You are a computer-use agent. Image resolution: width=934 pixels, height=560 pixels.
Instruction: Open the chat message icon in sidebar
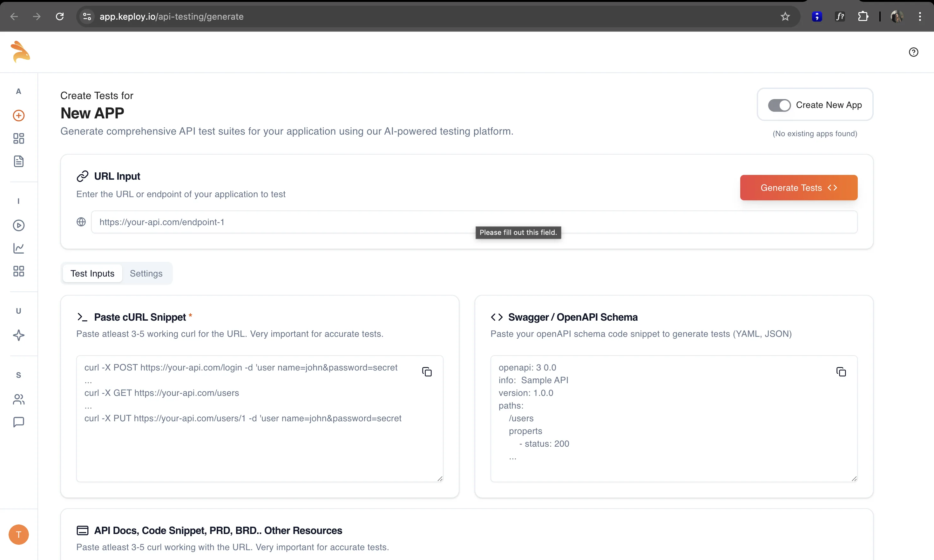click(x=18, y=422)
